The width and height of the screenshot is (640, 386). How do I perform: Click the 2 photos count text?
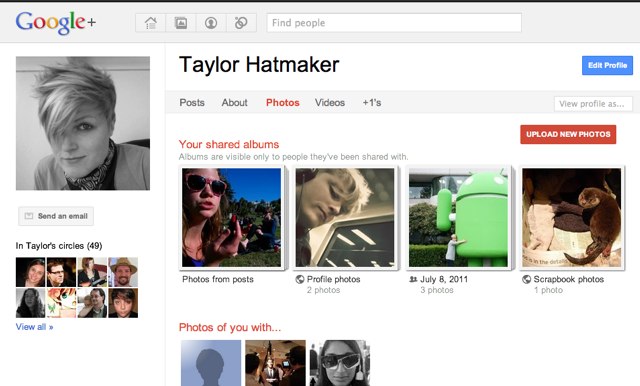[323, 290]
